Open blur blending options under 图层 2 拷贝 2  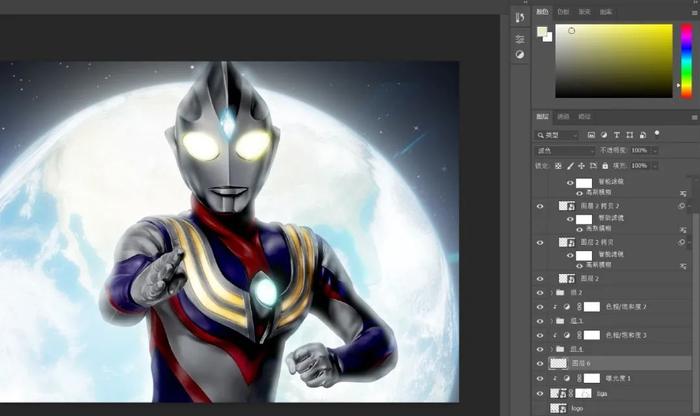(x=683, y=229)
